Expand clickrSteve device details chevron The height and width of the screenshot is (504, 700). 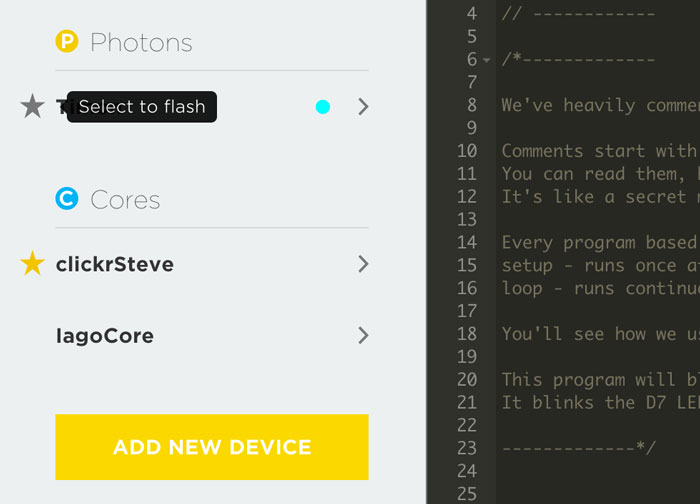(x=363, y=264)
